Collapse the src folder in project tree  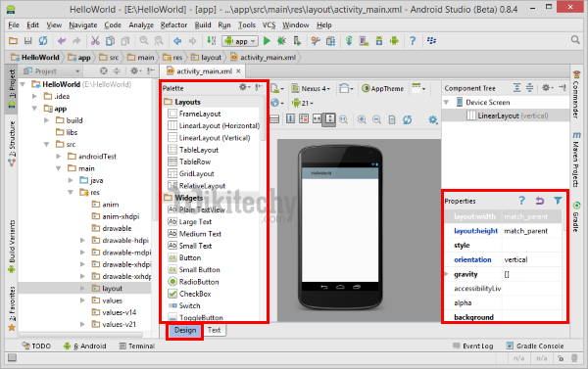[46, 144]
